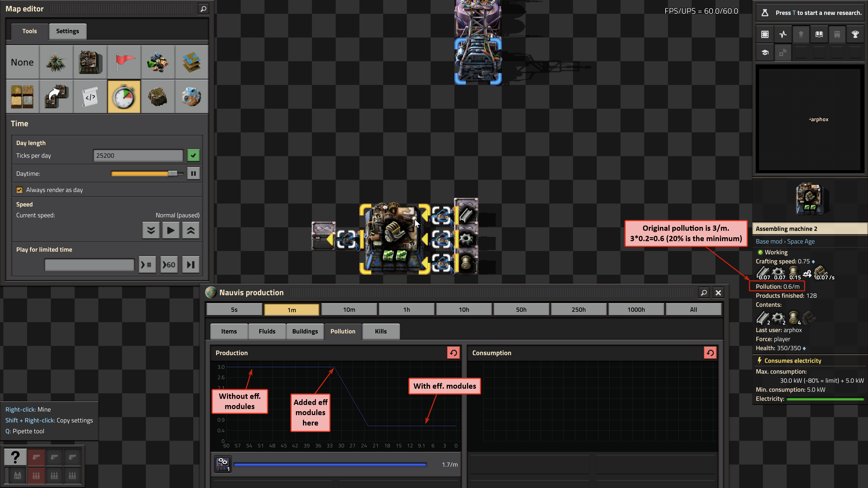This screenshot has height=488, width=868.
Task: Open Factoriopedia book icon
Action: coord(819,34)
